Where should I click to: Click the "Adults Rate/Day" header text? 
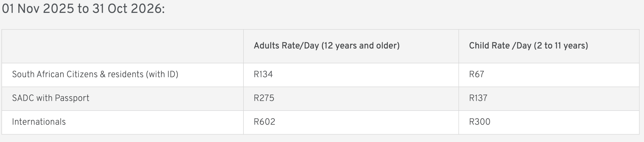(x=286, y=46)
